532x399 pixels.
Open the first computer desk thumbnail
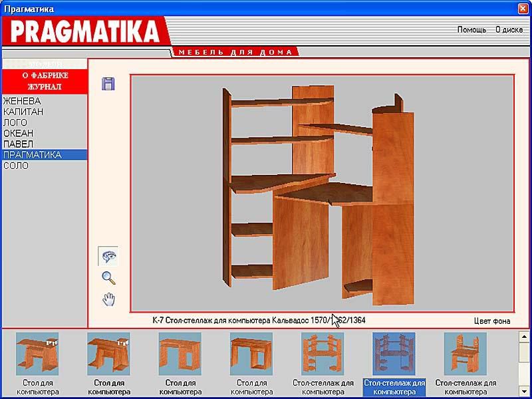pyautogui.click(x=37, y=354)
